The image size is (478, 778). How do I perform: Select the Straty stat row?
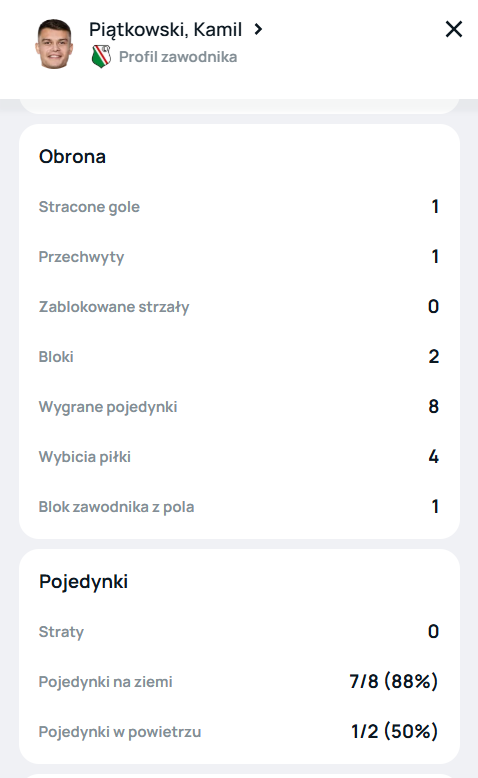click(x=239, y=632)
